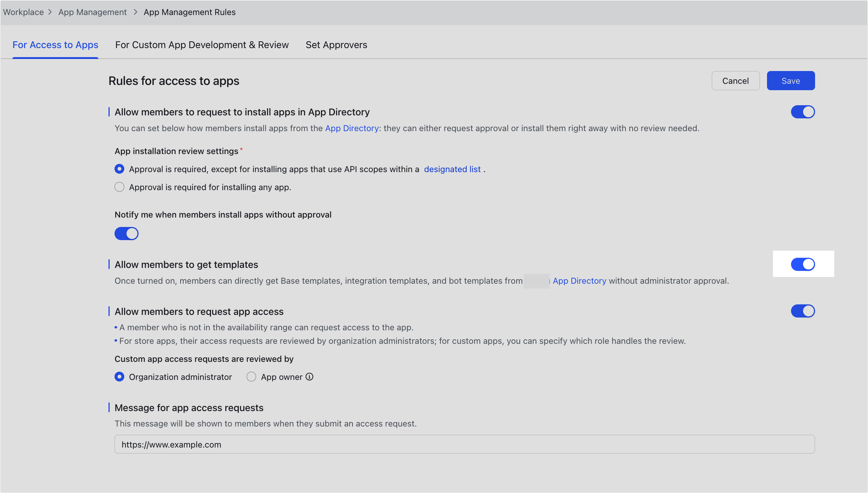This screenshot has width=868, height=493.
Task: Toggle Notify me when members install apps
Action: [127, 233]
